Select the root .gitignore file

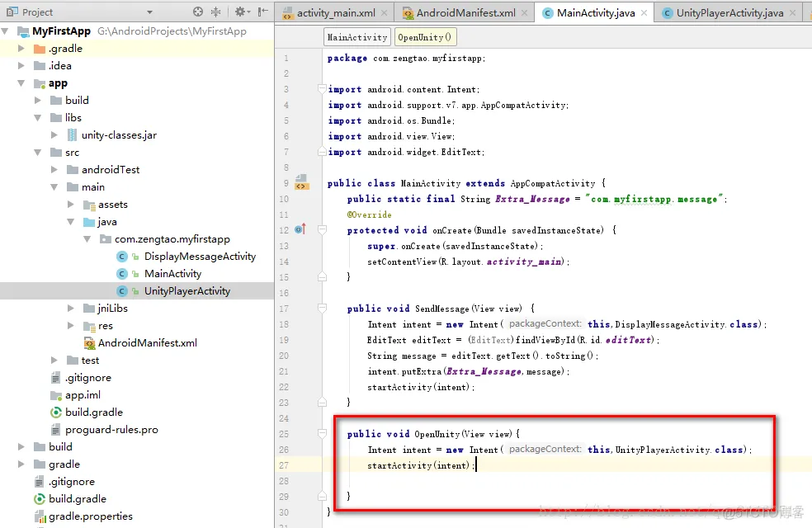click(72, 482)
